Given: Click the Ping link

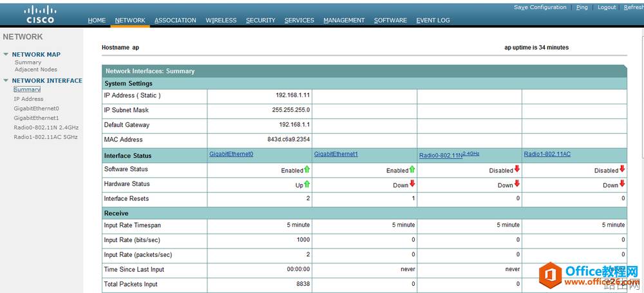Looking at the screenshot, I should tap(582, 7).
